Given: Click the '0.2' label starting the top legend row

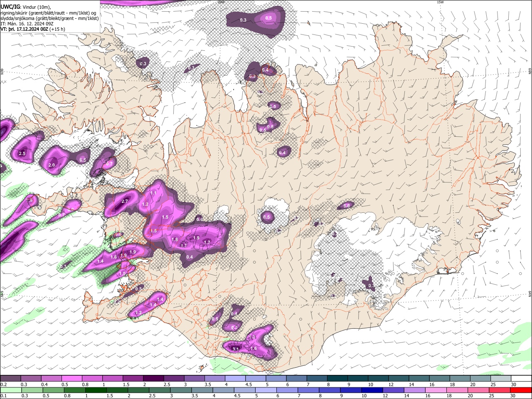Looking at the screenshot, I should pos(3,384).
